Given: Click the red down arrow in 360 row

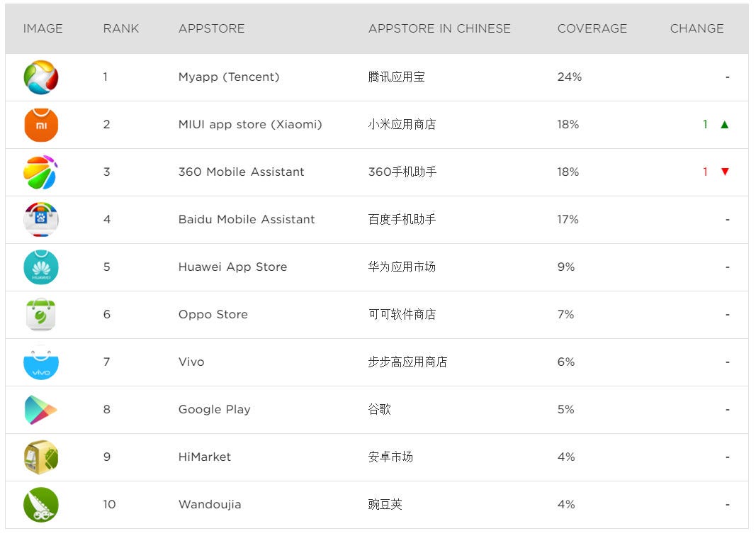Looking at the screenshot, I should tap(724, 172).
